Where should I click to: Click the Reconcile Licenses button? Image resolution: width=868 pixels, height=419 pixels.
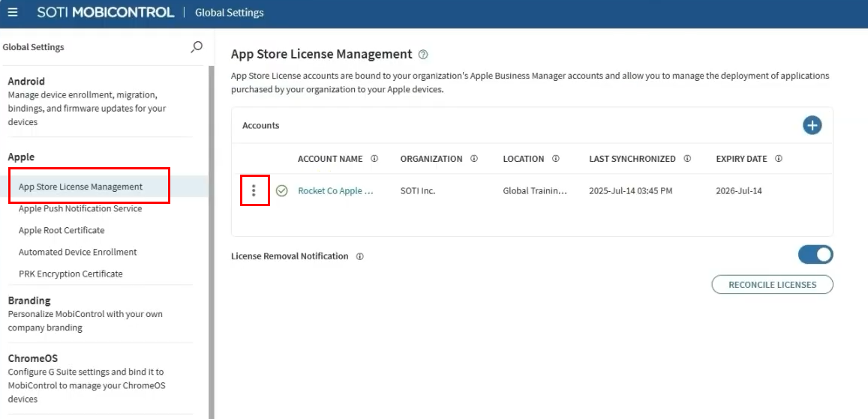(772, 285)
